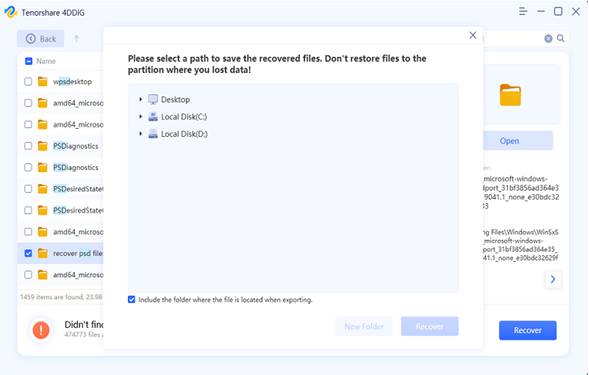The height and width of the screenshot is (375, 589).
Task: Uncheck Include the folder when exporting
Action: 131,299
